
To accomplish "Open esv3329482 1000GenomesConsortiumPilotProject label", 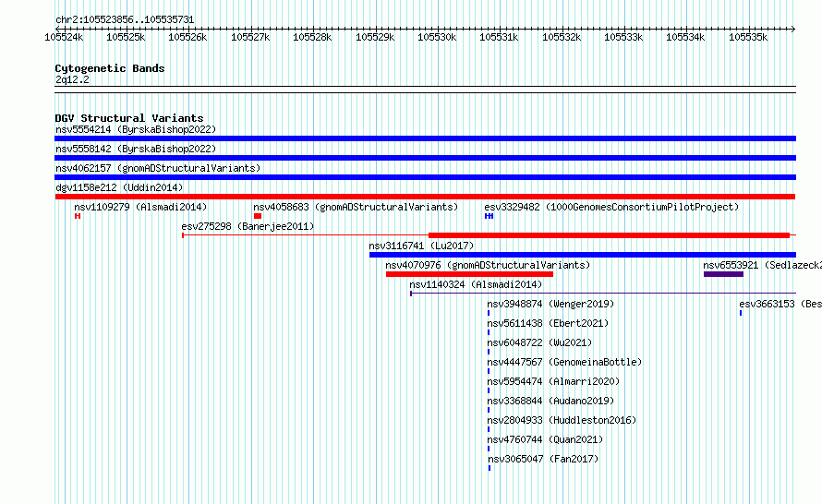I will click(x=611, y=207).
